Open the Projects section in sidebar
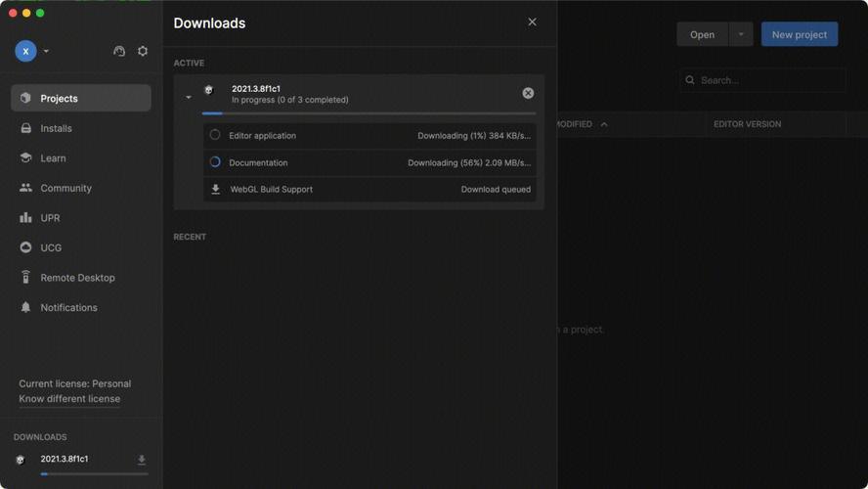The image size is (868, 489). click(81, 98)
